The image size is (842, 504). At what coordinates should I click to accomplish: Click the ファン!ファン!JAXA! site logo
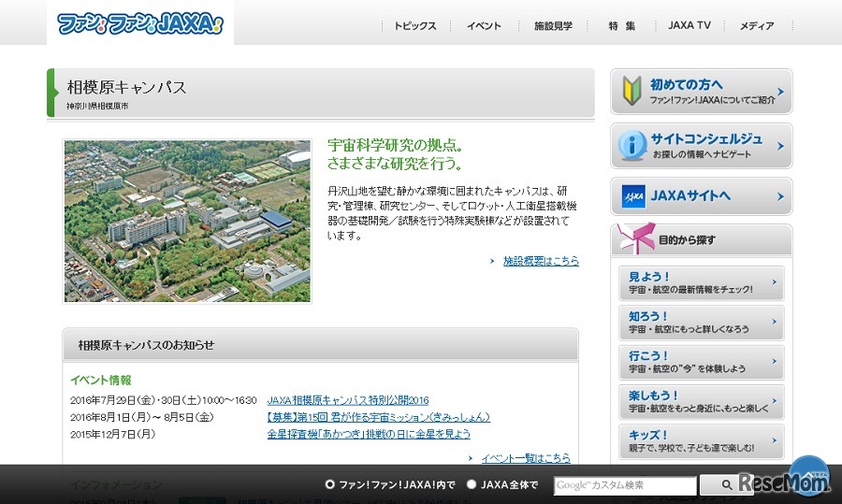click(140, 23)
